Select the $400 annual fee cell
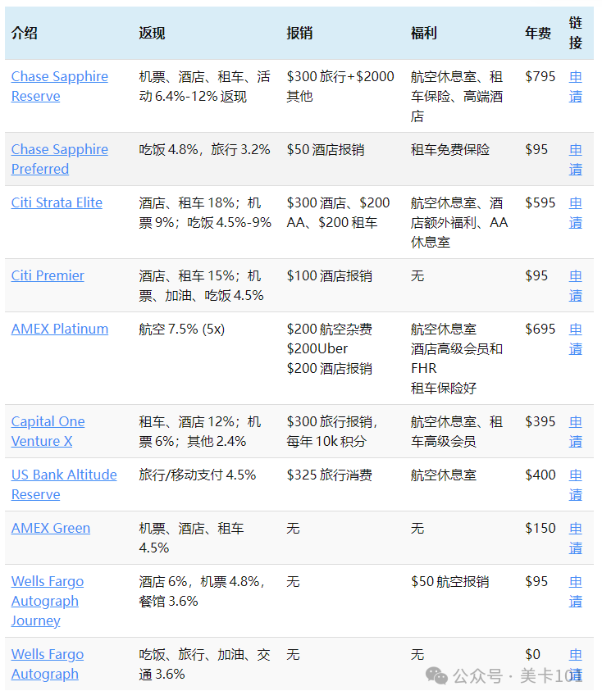602x700 pixels. click(540, 475)
